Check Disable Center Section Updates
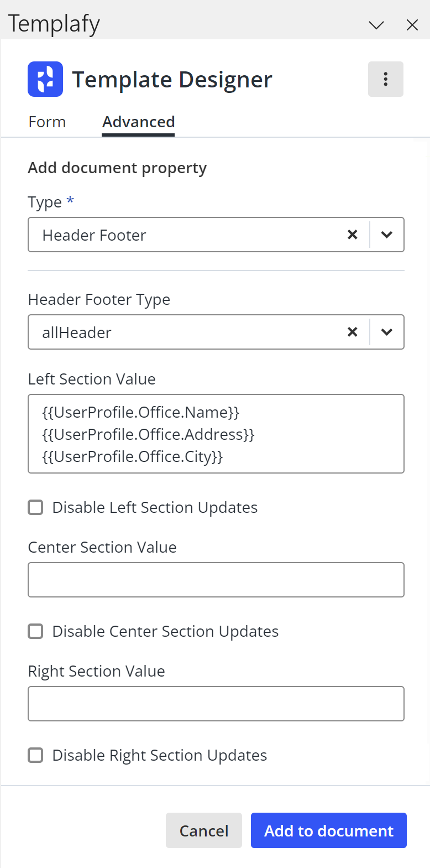The width and height of the screenshot is (430, 868). (x=35, y=631)
